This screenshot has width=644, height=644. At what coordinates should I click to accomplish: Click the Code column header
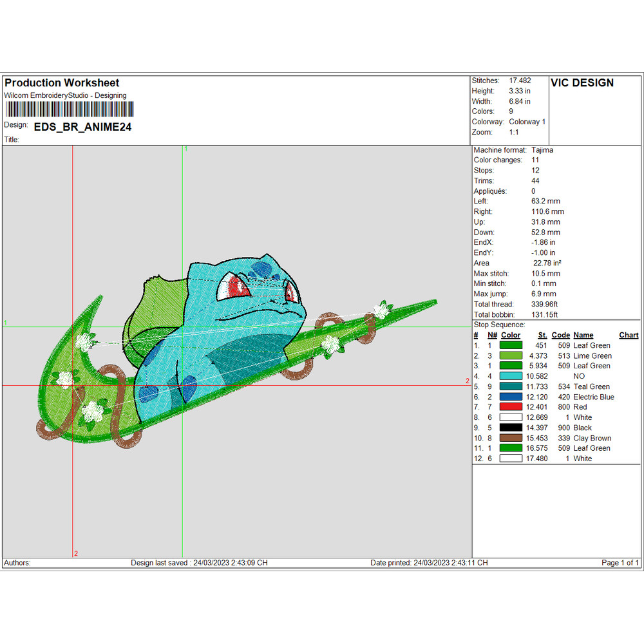[561, 335]
